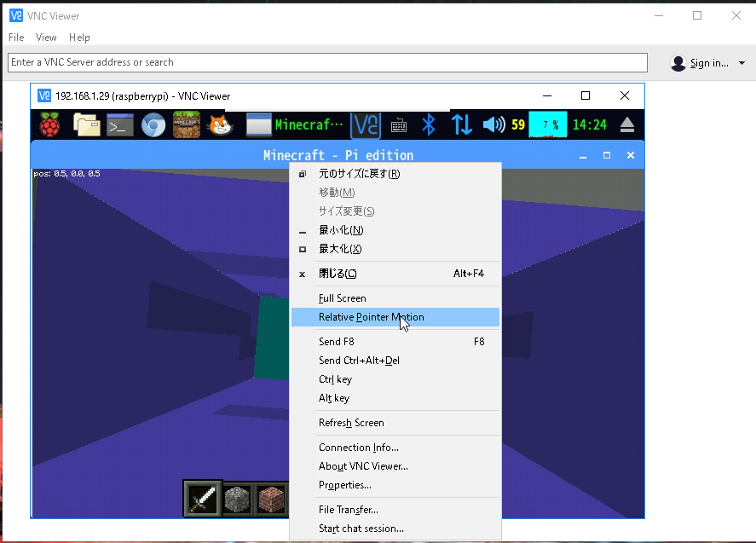Choose 元のサイズに戻す(R) menu entry
This screenshot has width=756, height=543.
click(395, 174)
